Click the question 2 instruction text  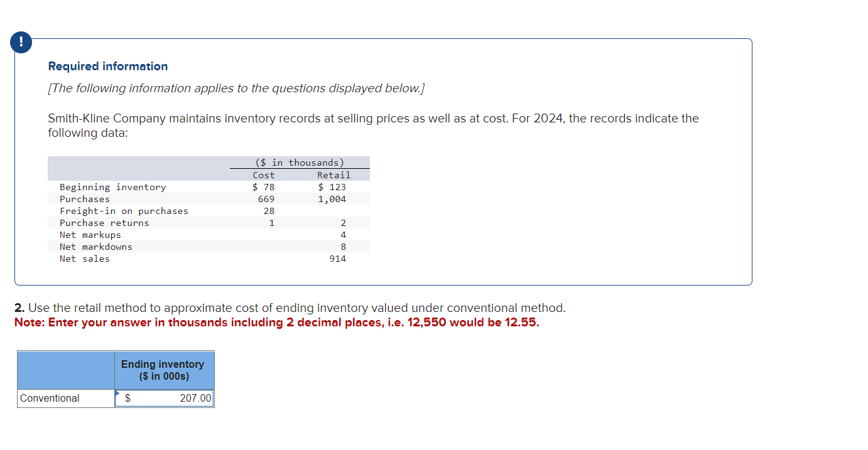[x=290, y=308]
